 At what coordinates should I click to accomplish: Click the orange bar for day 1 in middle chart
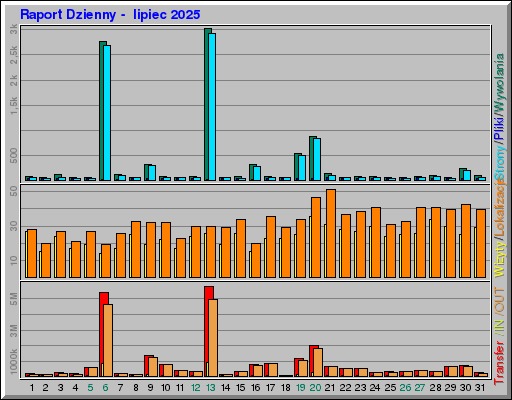tap(32, 253)
